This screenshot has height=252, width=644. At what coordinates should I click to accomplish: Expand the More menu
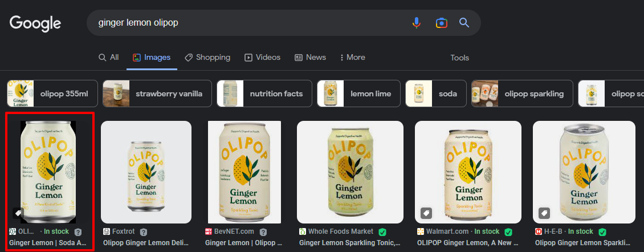tap(352, 58)
